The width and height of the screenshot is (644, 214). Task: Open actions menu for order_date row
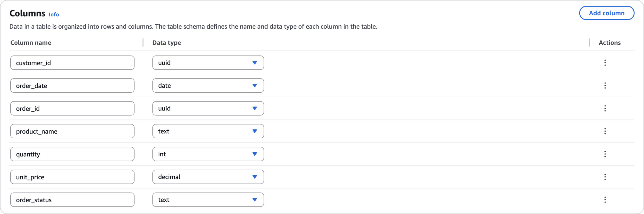coord(605,85)
